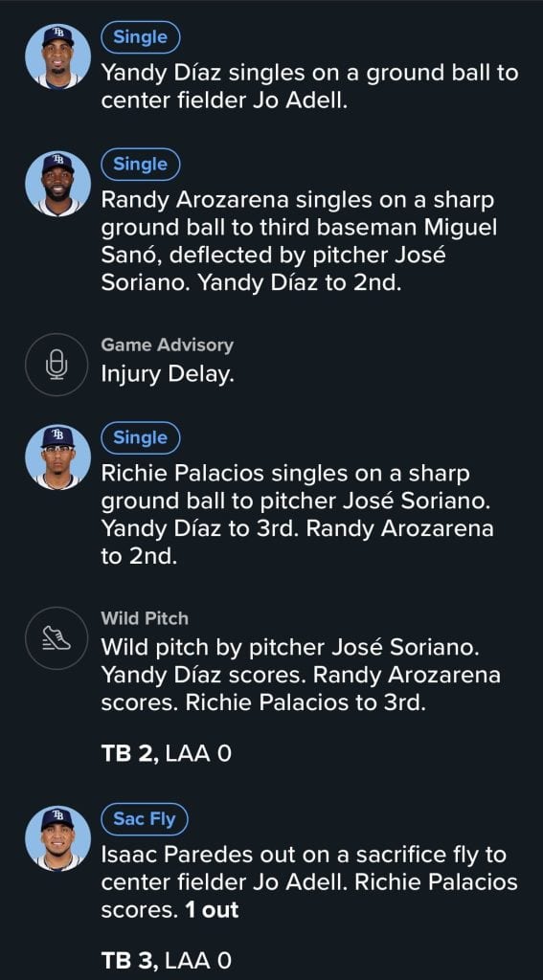Tap the microphone Game Advisory icon

click(57, 365)
